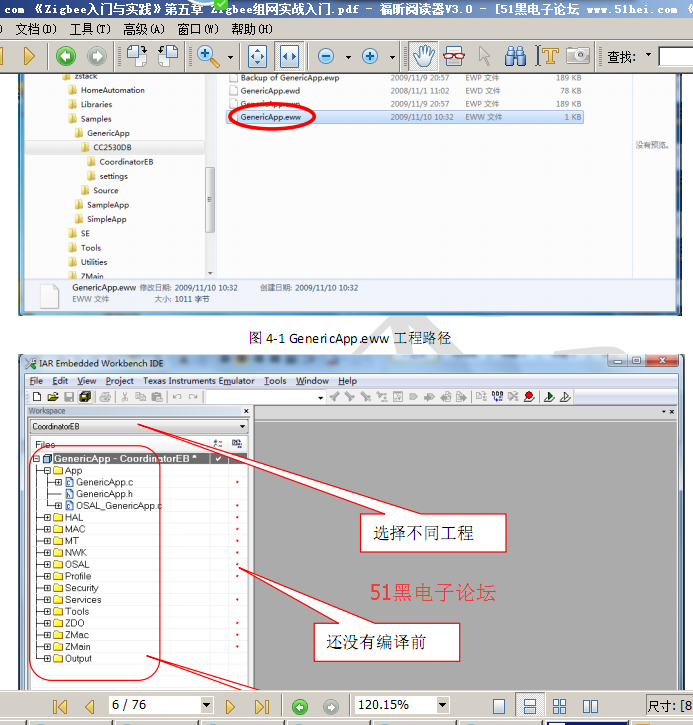Click red toggle breakpoint icon in IAR toolbar
The height and width of the screenshot is (725, 693).
point(529,397)
